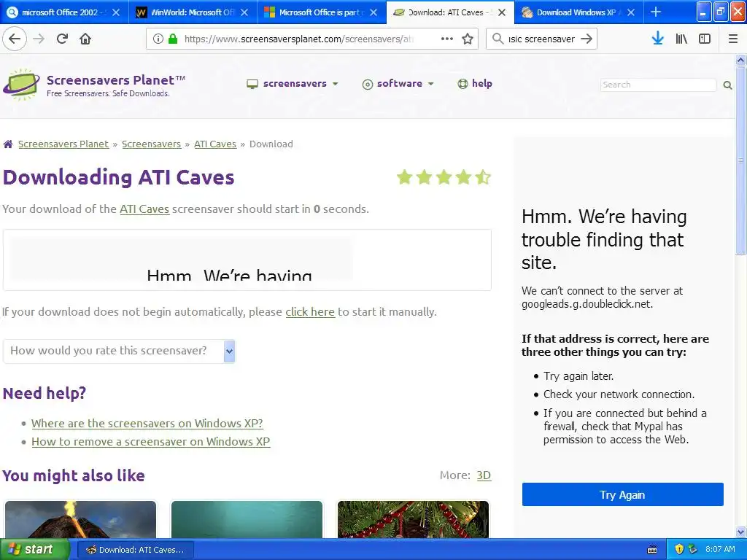The height and width of the screenshot is (560, 747).
Task: Click the magnifier in browser search box
Action: (x=498, y=39)
